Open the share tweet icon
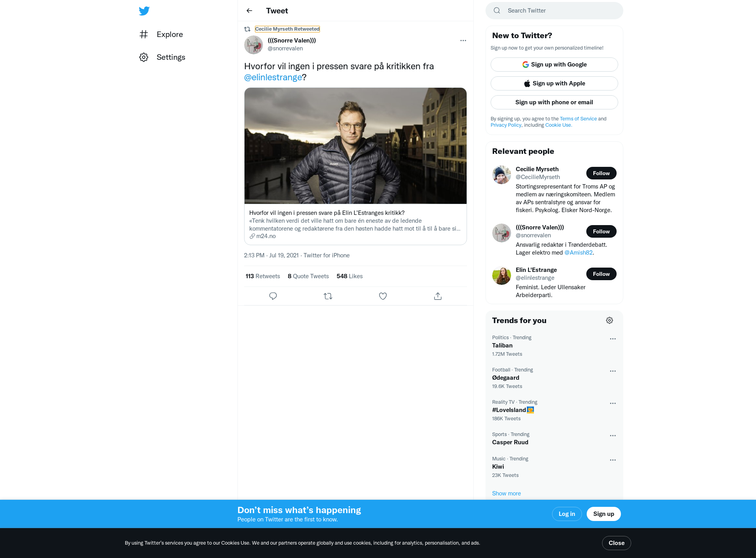Viewport: 756px width, 558px height. click(438, 296)
